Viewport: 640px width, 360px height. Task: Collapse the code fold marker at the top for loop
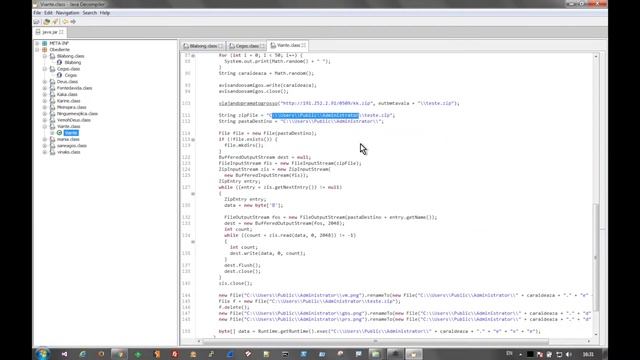[193, 56]
